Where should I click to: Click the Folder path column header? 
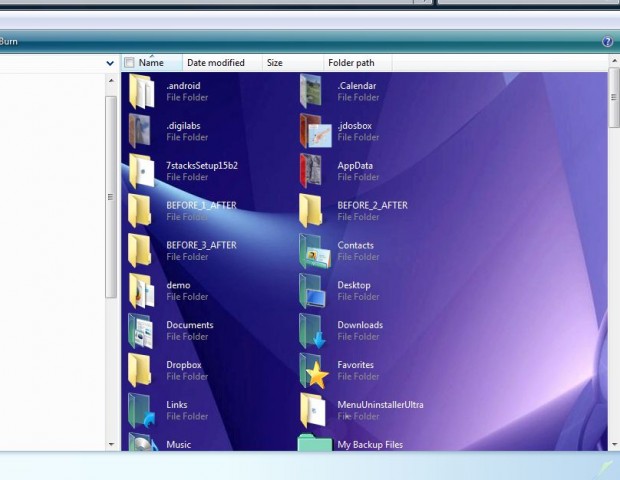(352, 63)
